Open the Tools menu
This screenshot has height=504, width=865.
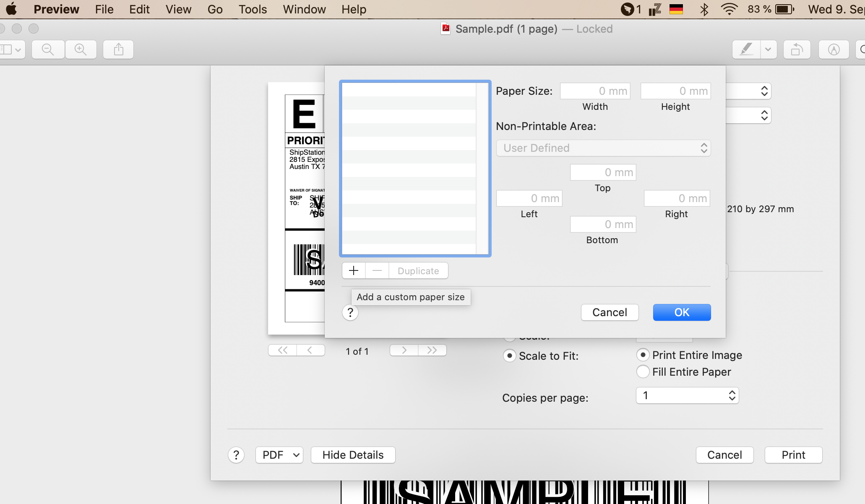(x=253, y=9)
